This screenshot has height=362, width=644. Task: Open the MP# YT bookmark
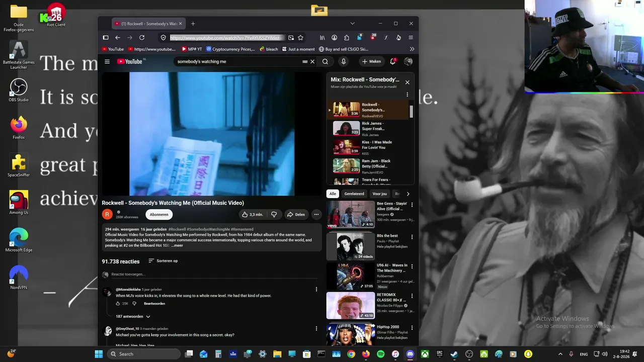[192, 49]
